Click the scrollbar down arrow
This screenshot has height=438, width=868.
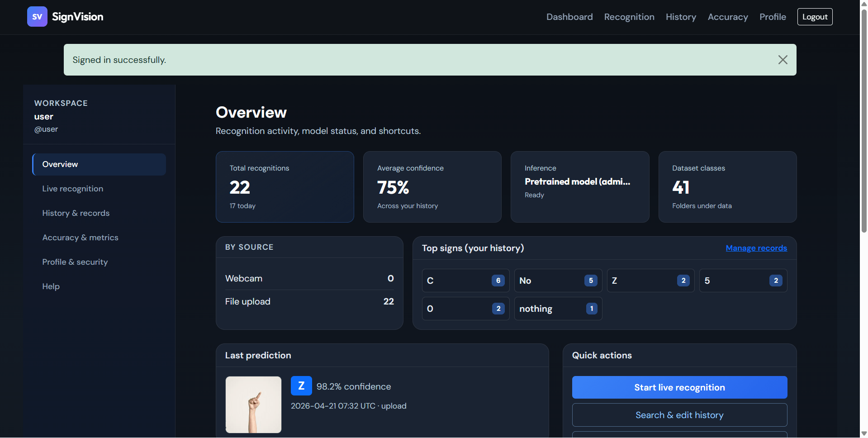[x=864, y=433]
